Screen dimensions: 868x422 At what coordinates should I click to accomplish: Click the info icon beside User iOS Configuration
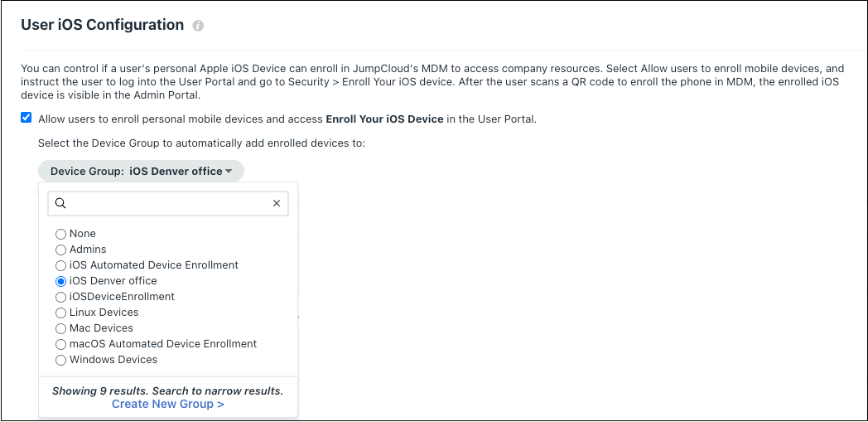pyautogui.click(x=198, y=26)
